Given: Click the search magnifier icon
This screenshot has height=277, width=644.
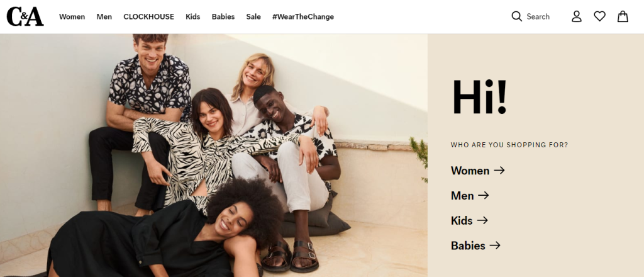Looking at the screenshot, I should tap(517, 16).
